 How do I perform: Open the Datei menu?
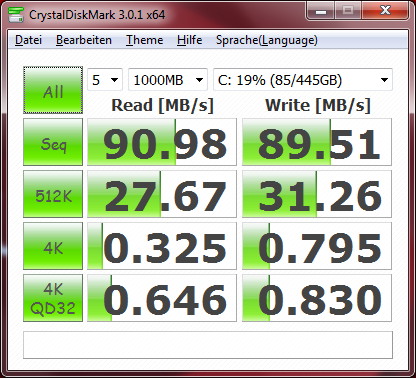click(28, 40)
